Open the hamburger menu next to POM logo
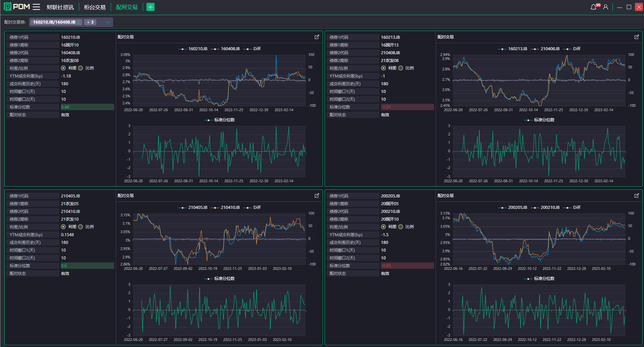The height and width of the screenshot is (347, 644). click(36, 7)
